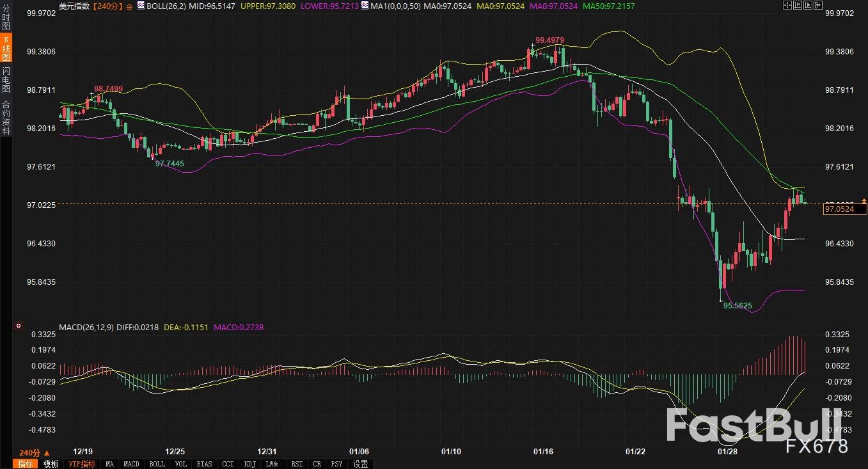Click the BOLL indicator chart icon
868x469 pixels.
pos(141,5)
